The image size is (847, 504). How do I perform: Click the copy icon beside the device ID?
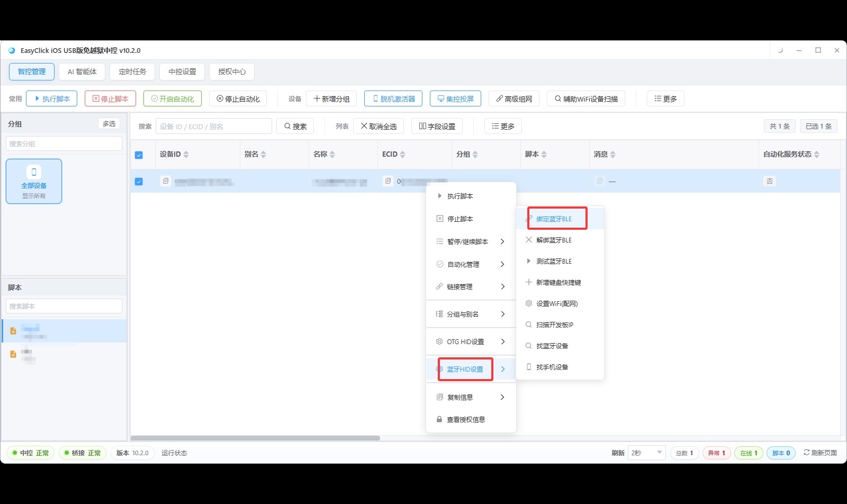point(166,181)
